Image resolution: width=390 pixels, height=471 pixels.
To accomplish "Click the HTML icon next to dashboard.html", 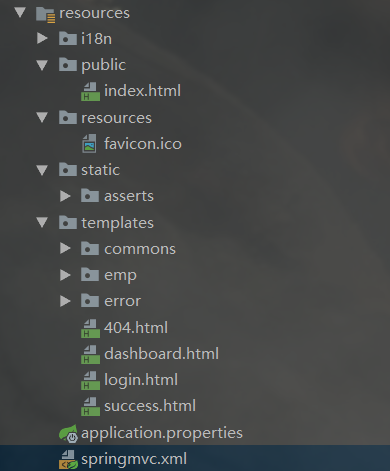I will 90,355.
